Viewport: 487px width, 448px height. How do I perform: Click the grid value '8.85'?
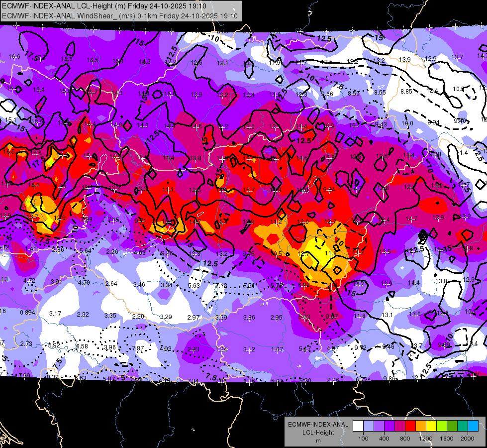(406, 92)
